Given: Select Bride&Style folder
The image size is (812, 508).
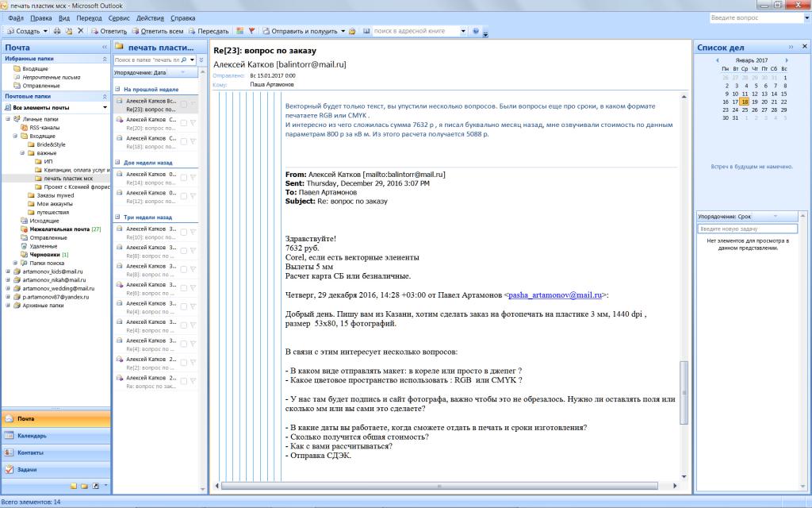Looking at the screenshot, I should click(x=51, y=144).
